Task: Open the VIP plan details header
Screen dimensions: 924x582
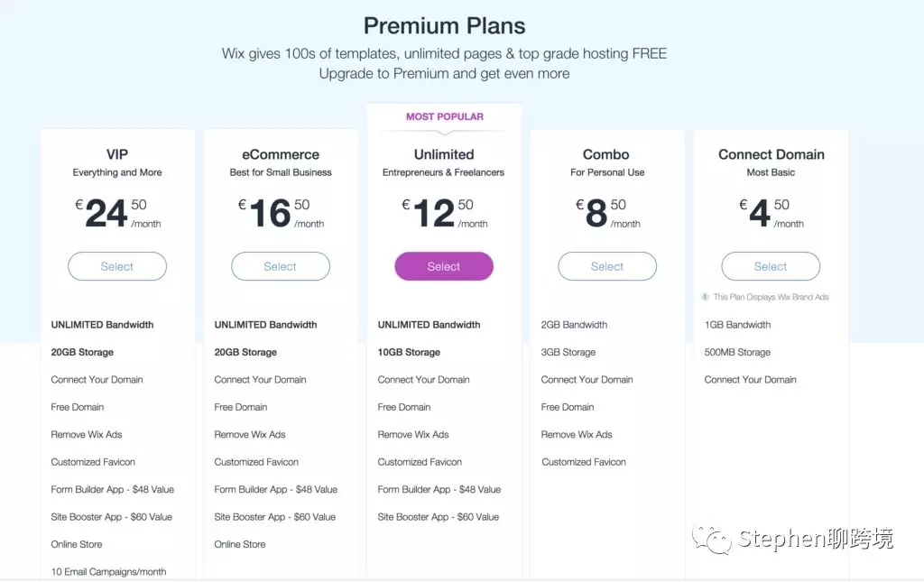Action: [116, 154]
